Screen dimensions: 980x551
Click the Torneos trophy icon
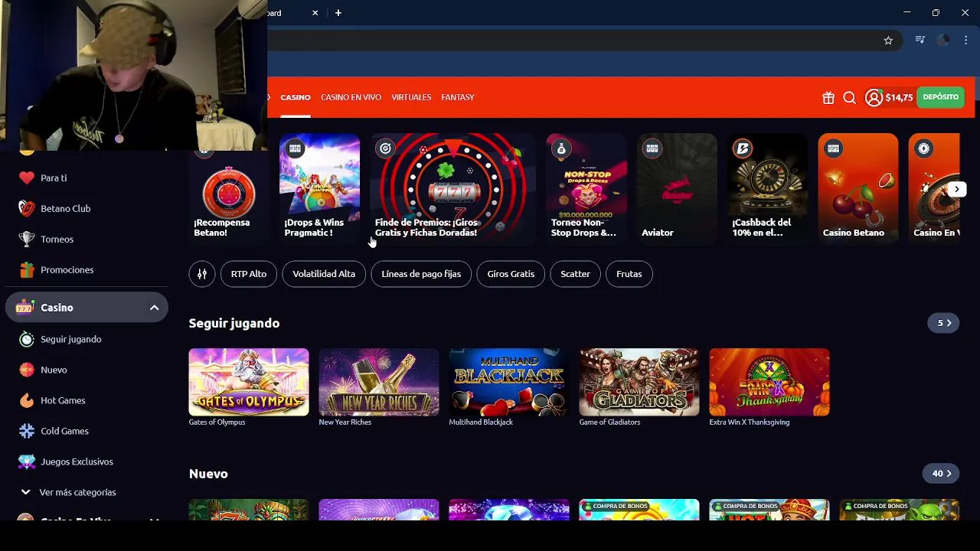click(x=27, y=239)
